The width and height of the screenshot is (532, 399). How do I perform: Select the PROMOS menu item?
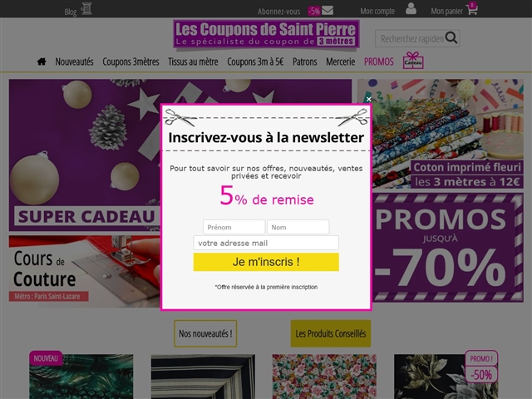(x=379, y=62)
